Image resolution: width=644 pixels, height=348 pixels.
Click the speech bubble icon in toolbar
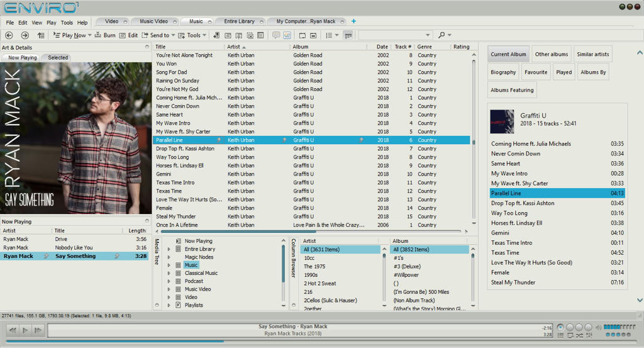coord(276,35)
